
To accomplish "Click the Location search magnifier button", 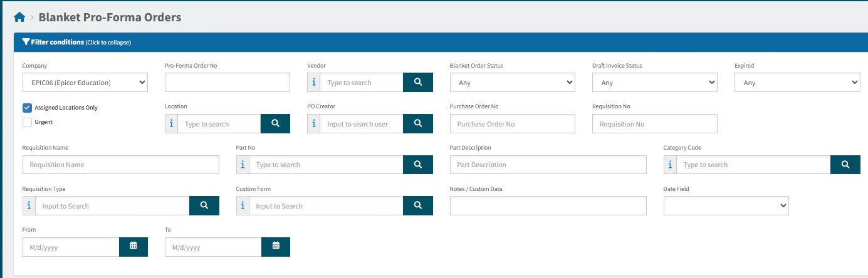I will click(x=275, y=124).
